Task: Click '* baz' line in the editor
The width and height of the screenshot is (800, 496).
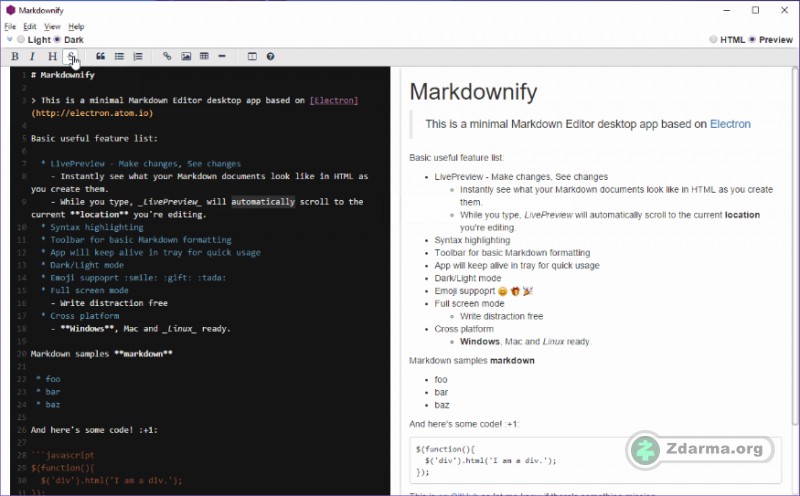Action: point(48,405)
